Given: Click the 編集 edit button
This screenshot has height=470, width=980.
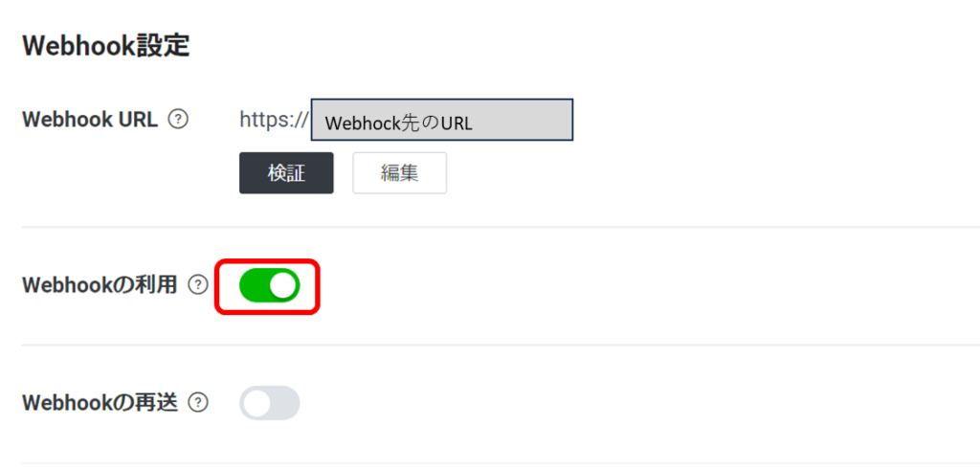Looking at the screenshot, I should pos(399,173).
